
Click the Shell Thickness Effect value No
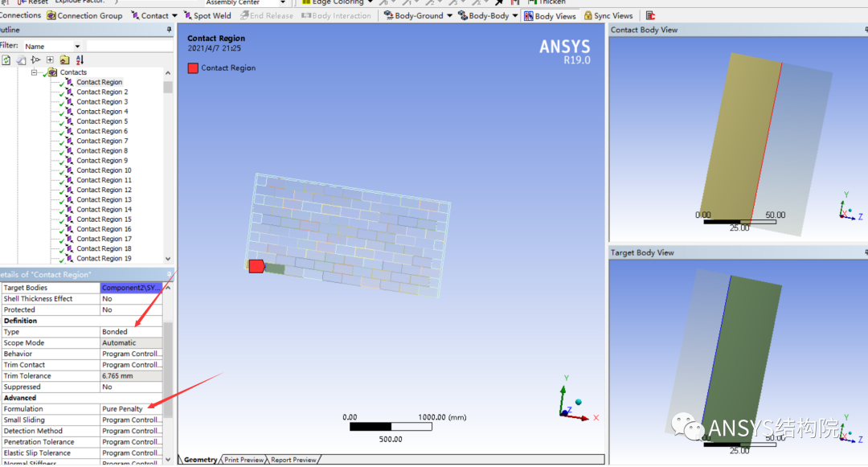[131, 298]
